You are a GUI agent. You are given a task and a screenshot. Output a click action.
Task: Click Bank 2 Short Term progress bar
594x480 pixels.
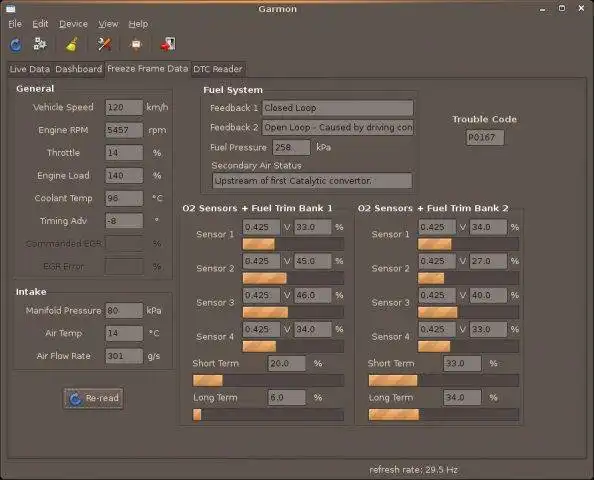[x=444, y=380]
